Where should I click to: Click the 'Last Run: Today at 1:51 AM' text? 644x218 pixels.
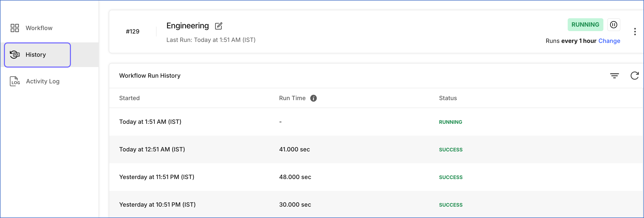(x=211, y=40)
